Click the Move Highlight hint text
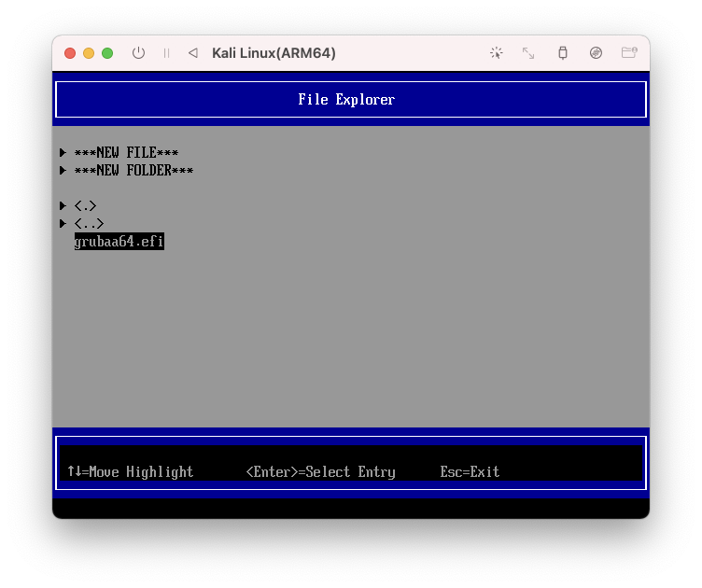This screenshot has width=702, height=588. pos(131,471)
